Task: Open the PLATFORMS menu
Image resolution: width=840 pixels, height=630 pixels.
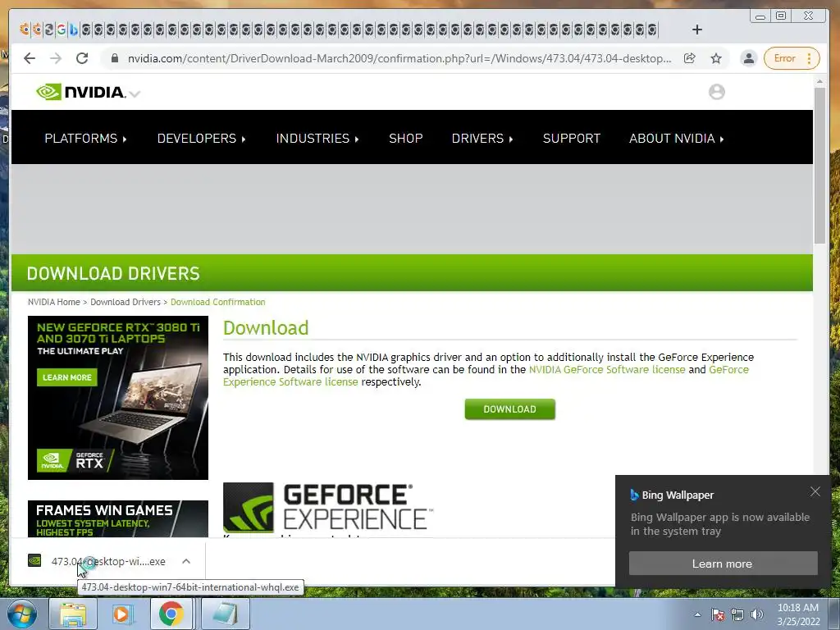Action: (x=85, y=138)
